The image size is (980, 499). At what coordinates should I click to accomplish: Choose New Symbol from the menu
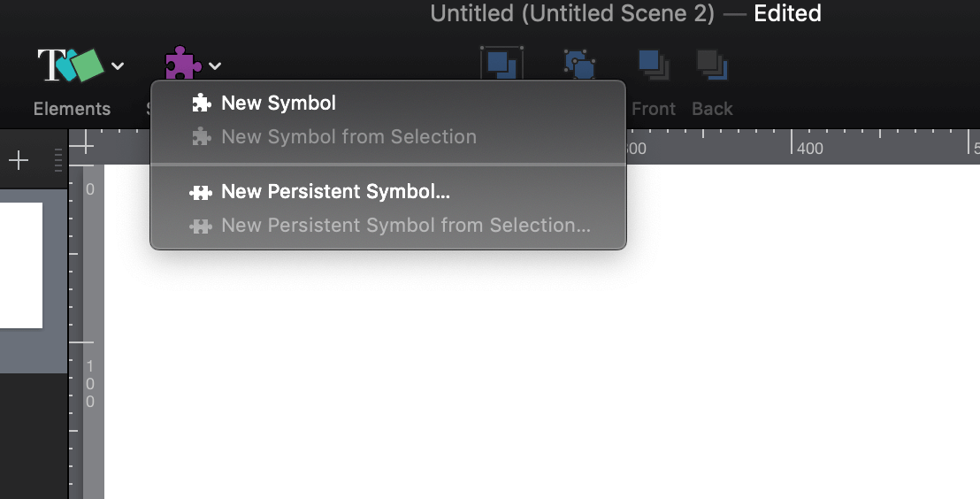click(278, 104)
